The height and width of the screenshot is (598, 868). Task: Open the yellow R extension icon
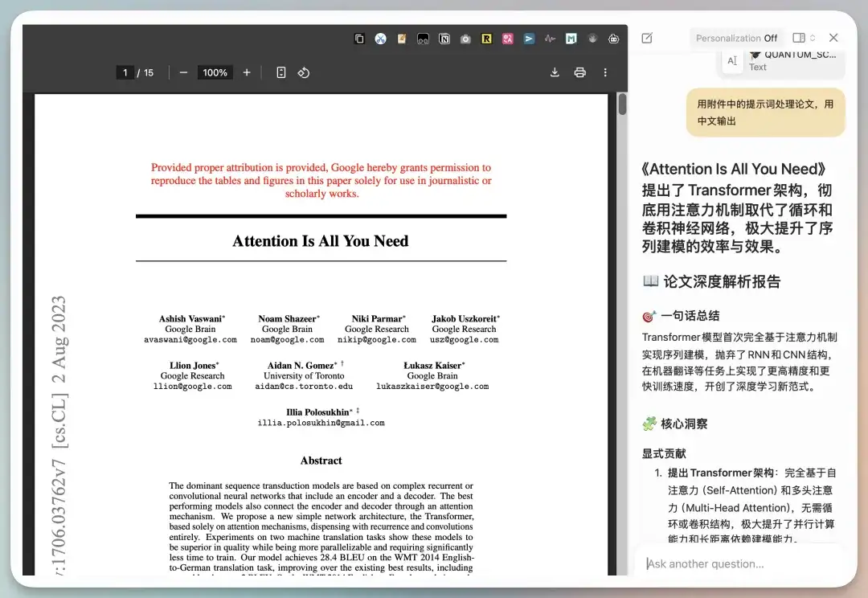click(x=486, y=39)
